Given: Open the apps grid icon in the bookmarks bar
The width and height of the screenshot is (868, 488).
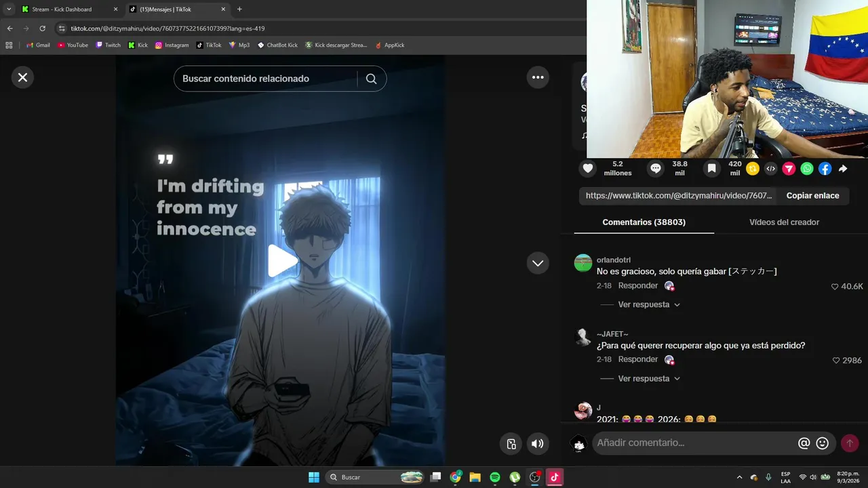Looking at the screenshot, I should coord(9,45).
